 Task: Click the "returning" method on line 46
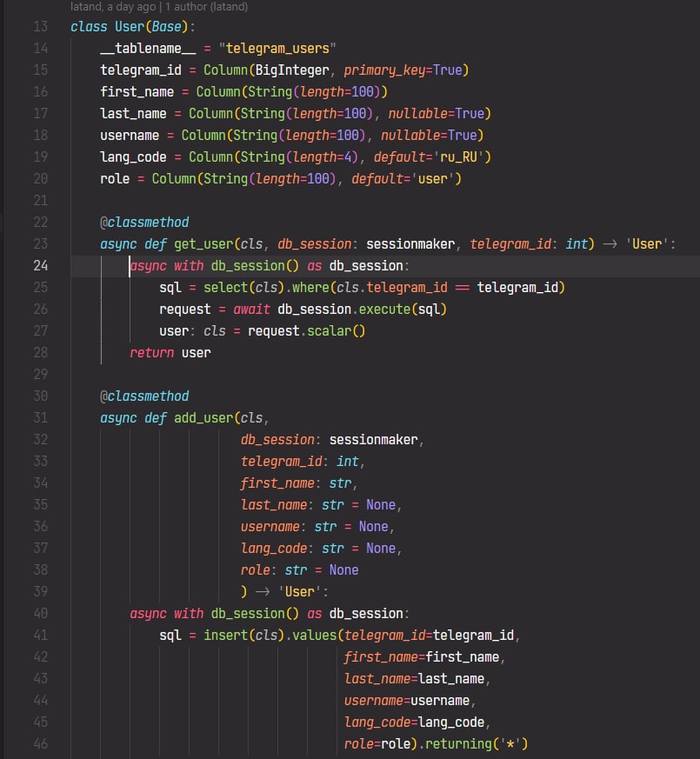point(458,744)
